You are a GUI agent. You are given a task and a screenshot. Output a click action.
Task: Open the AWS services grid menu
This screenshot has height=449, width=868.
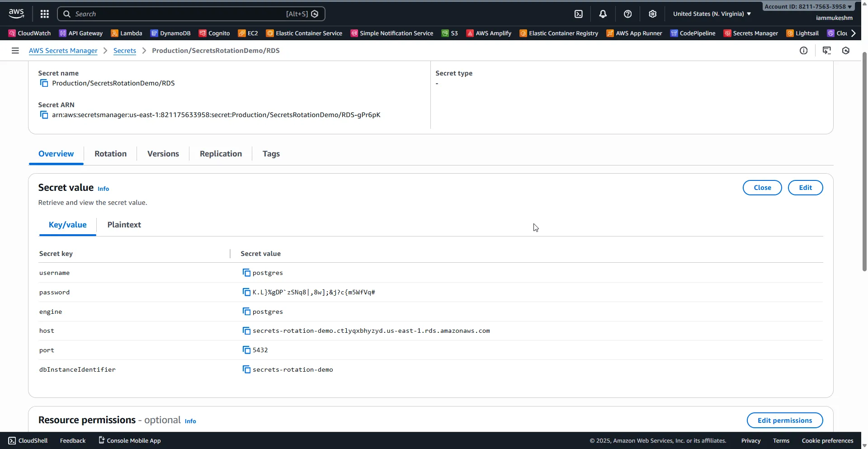pos(44,14)
